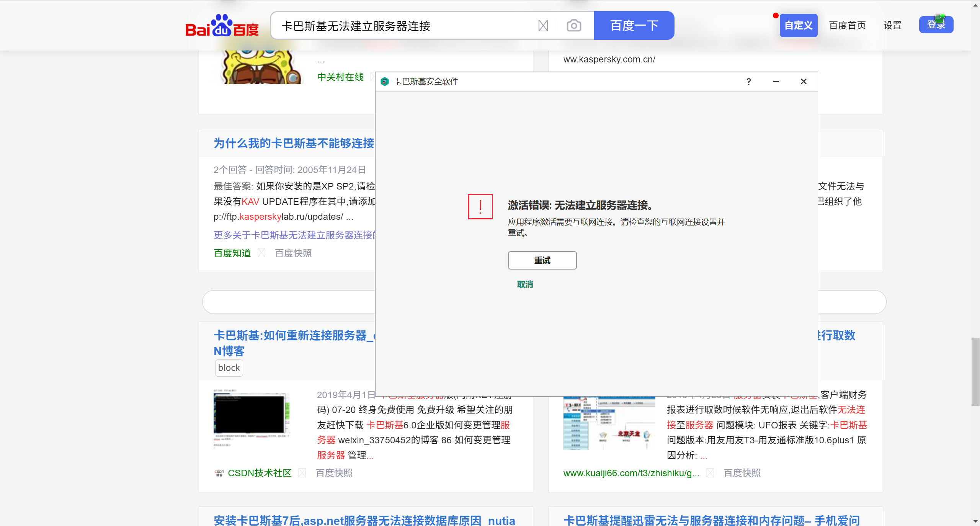Open the 设置 settings menu
This screenshot has height=526, width=980.
pos(892,26)
